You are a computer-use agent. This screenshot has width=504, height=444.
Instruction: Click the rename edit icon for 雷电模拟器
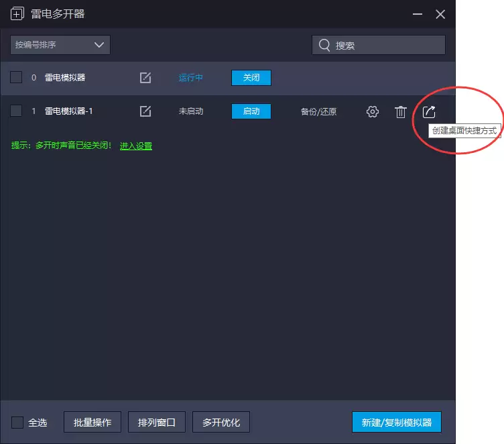tap(145, 78)
